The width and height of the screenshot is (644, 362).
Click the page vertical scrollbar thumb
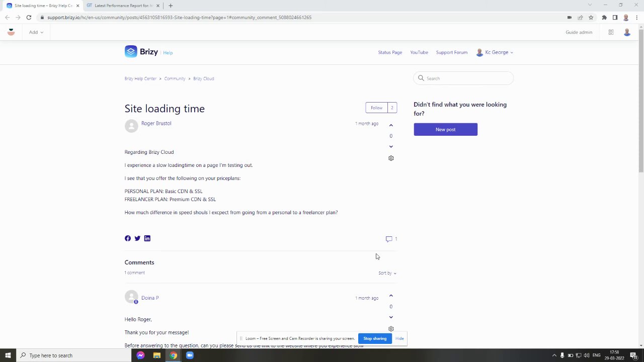point(641,101)
